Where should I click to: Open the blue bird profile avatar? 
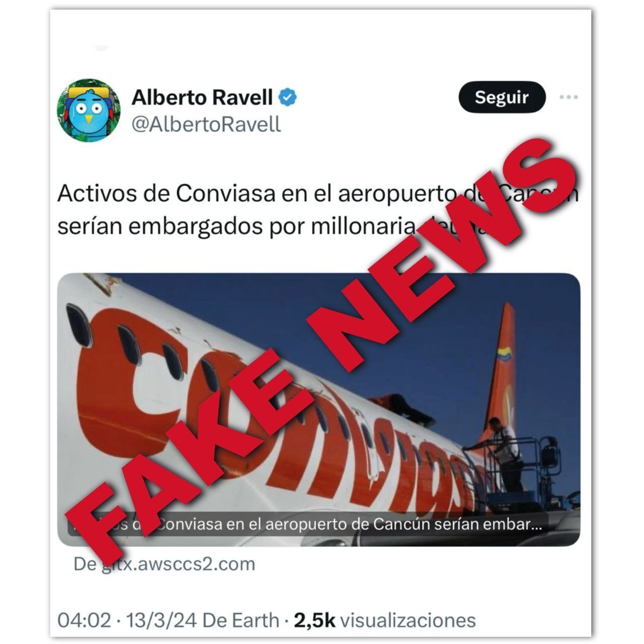pyautogui.click(x=88, y=110)
